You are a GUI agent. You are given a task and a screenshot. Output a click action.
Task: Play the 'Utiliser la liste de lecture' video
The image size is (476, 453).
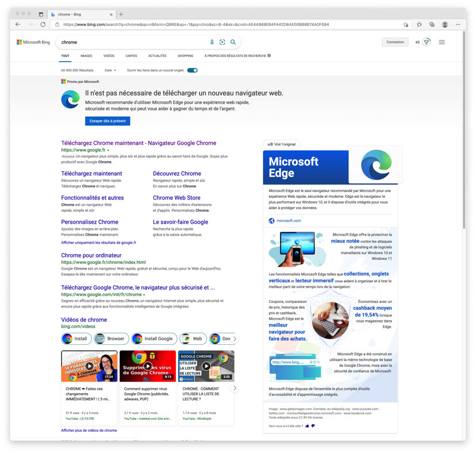(206, 366)
